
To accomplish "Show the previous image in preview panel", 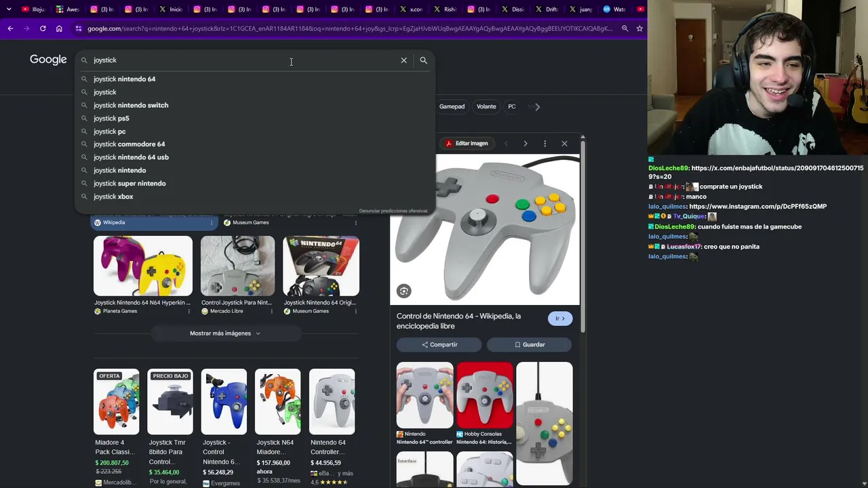I will coord(506,144).
